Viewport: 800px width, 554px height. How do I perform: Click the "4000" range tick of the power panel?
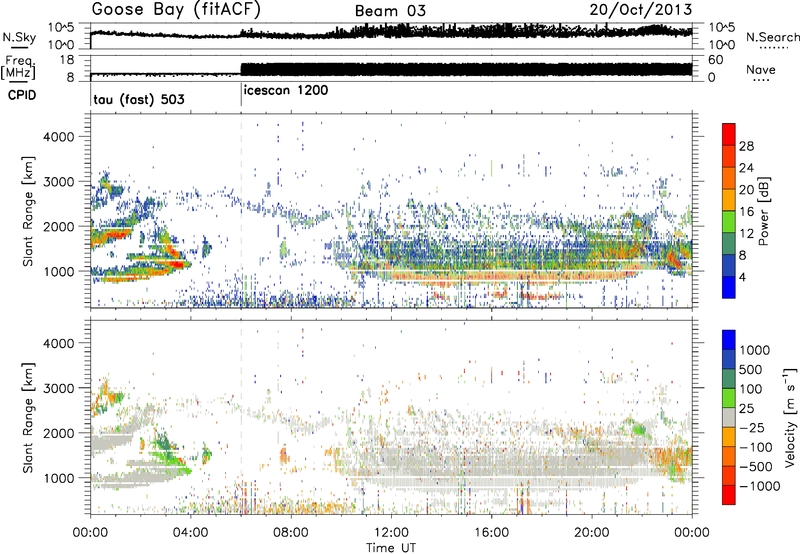[x=58, y=137]
